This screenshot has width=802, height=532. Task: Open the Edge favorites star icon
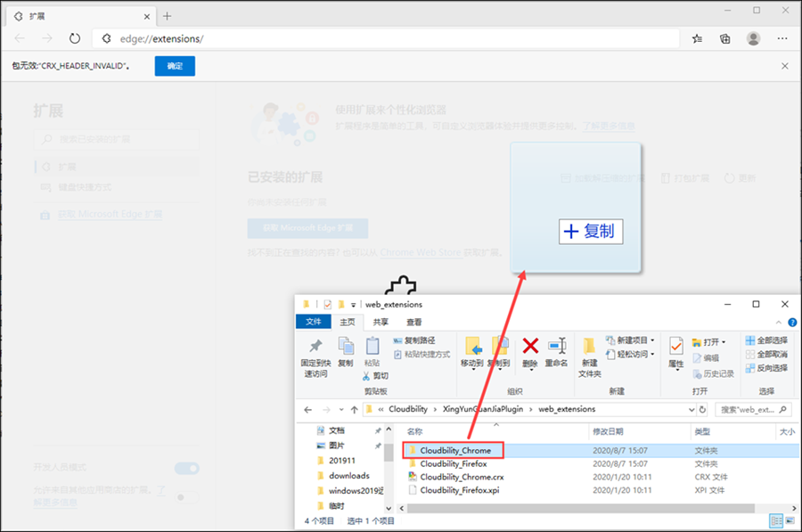tap(698, 39)
